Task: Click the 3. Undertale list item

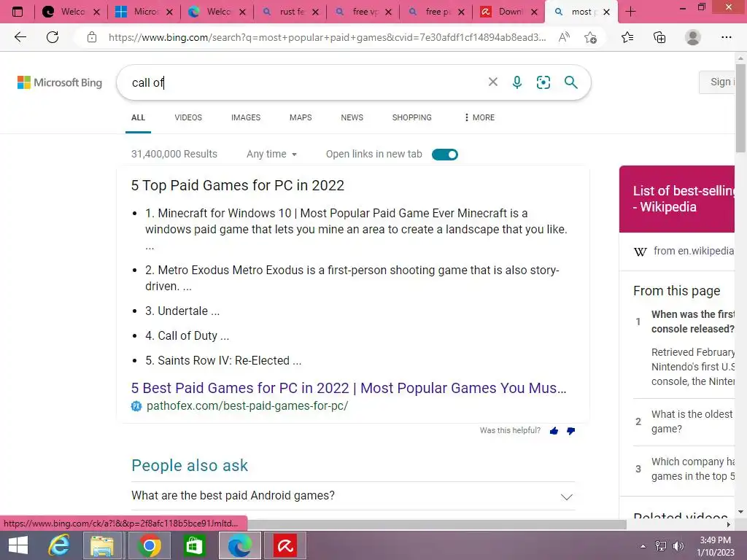Action: [182, 311]
